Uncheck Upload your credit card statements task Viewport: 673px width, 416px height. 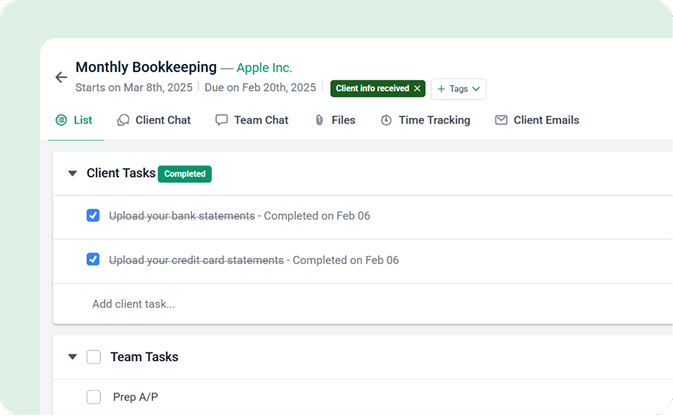point(93,260)
